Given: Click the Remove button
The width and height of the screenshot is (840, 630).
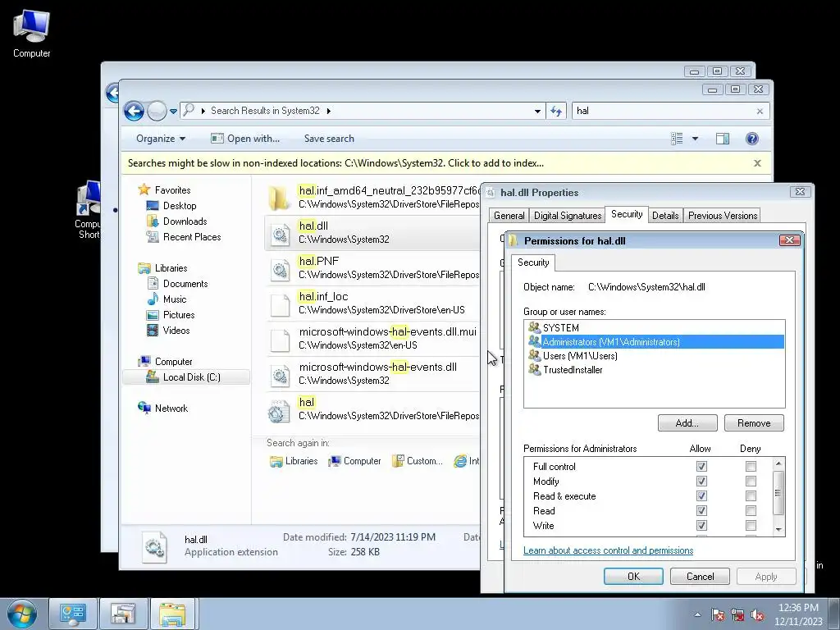Looking at the screenshot, I should click(754, 422).
